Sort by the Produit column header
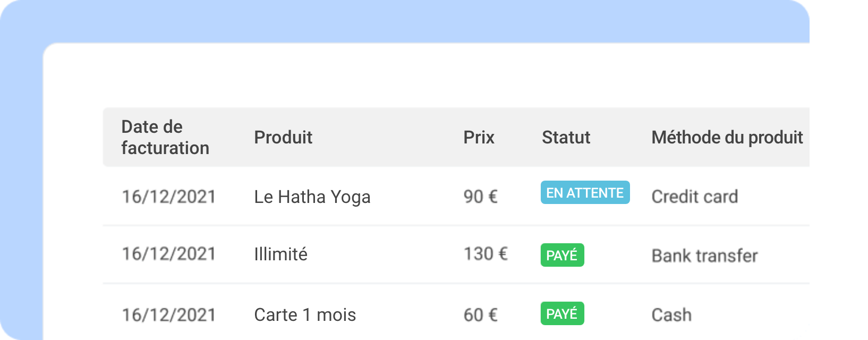 click(283, 137)
